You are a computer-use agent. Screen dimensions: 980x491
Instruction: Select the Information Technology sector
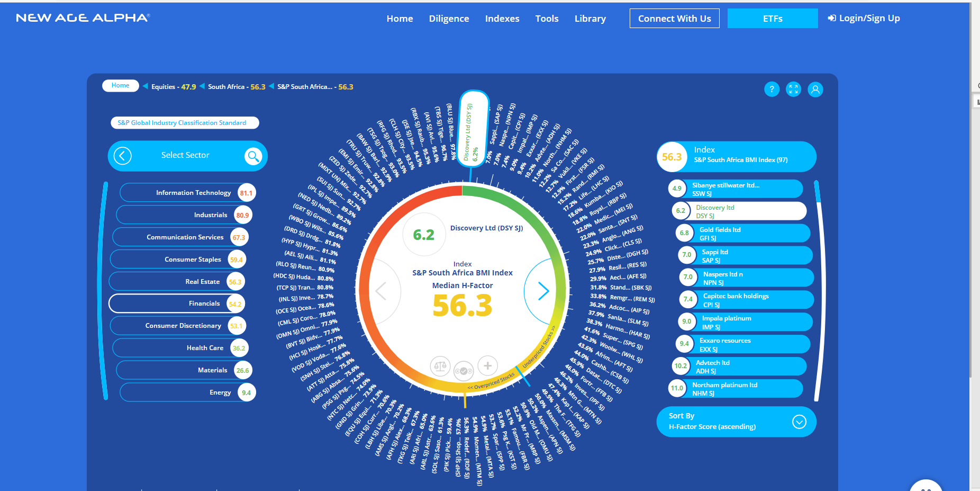tap(187, 193)
